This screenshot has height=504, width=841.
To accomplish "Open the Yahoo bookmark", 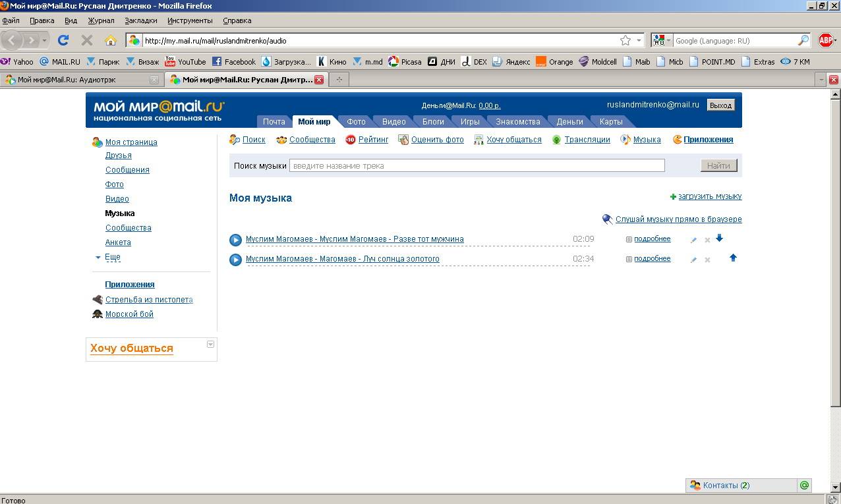I will tap(17, 61).
